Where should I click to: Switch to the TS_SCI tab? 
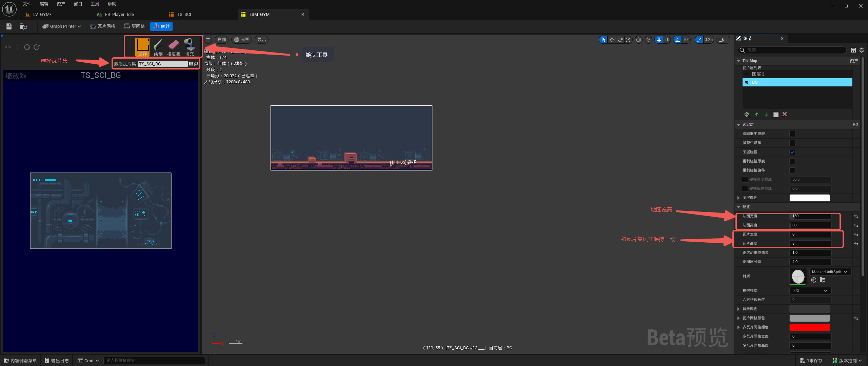click(x=184, y=15)
